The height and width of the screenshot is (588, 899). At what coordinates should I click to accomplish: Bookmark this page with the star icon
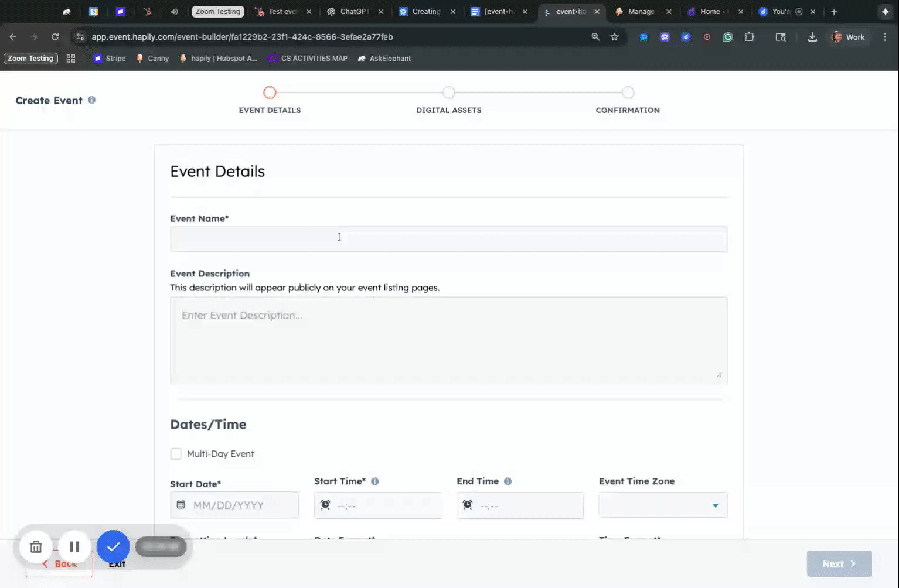(x=614, y=37)
